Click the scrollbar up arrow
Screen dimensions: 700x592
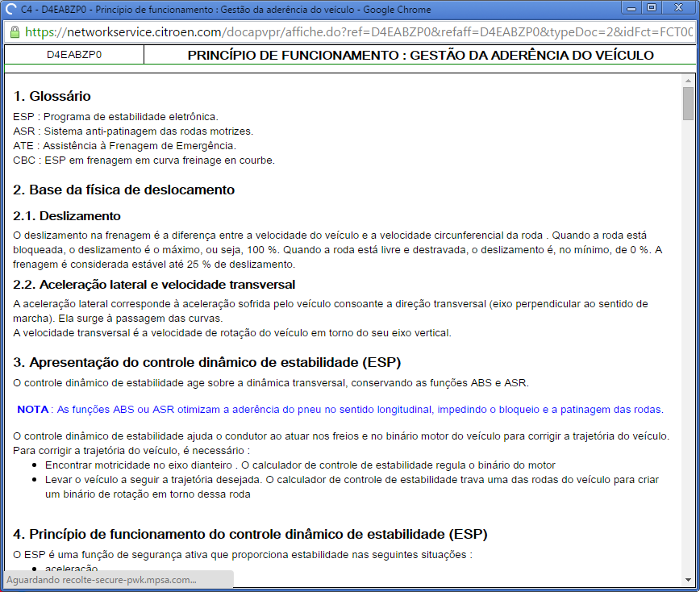(688, 81)
